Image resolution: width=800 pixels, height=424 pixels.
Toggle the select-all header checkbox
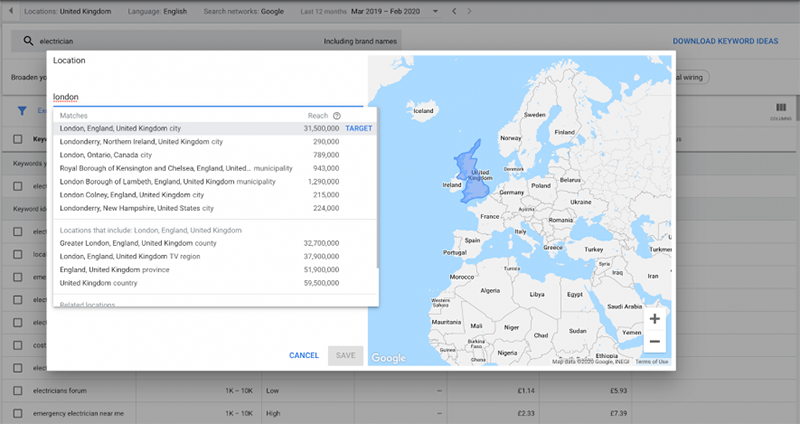point(18,139)
